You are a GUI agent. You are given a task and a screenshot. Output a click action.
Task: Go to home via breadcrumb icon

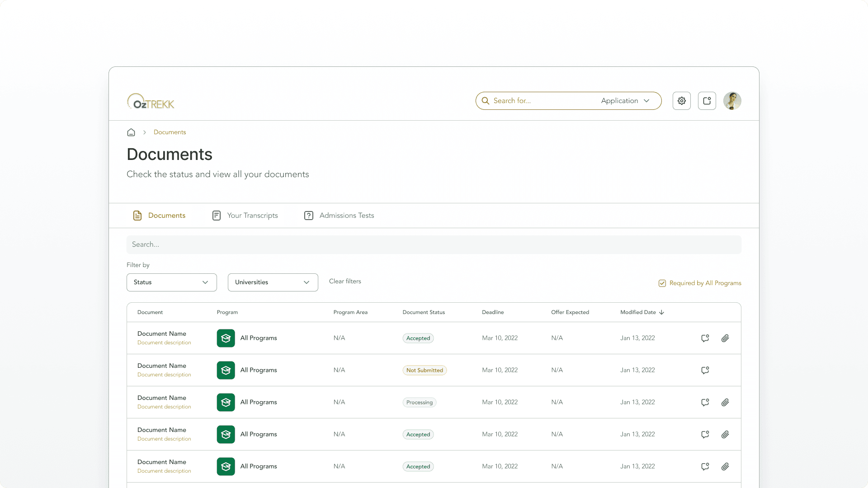[x=131, y=132]
